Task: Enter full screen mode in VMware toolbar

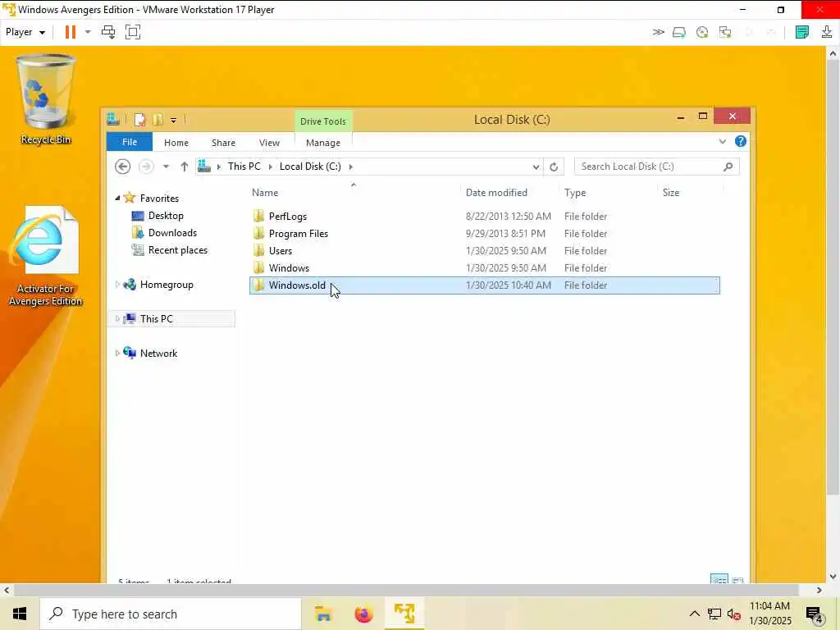Action: click(133, 32)
